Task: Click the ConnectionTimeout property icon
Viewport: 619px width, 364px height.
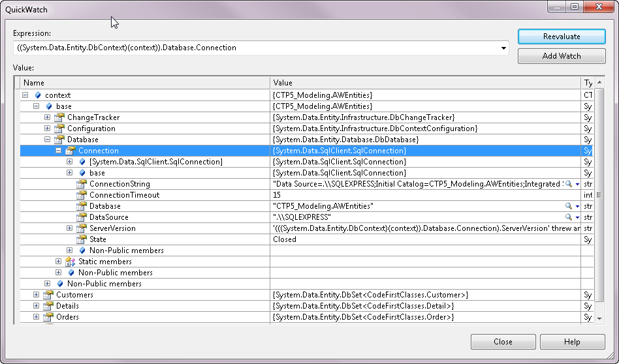Action: point(82,195)
